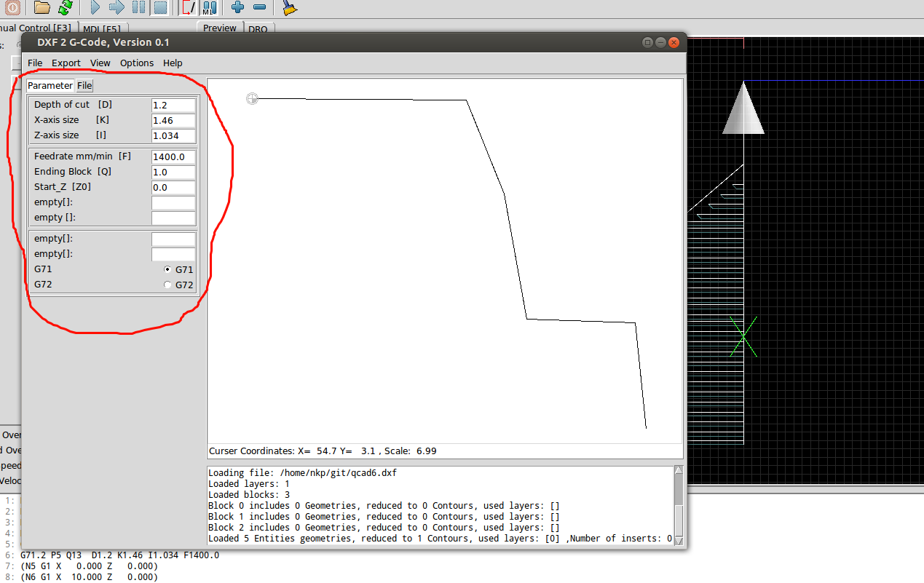Switch to the File tab beside Parameter
The width and height of the screenshot is (924, 583).
pos(84,85)
